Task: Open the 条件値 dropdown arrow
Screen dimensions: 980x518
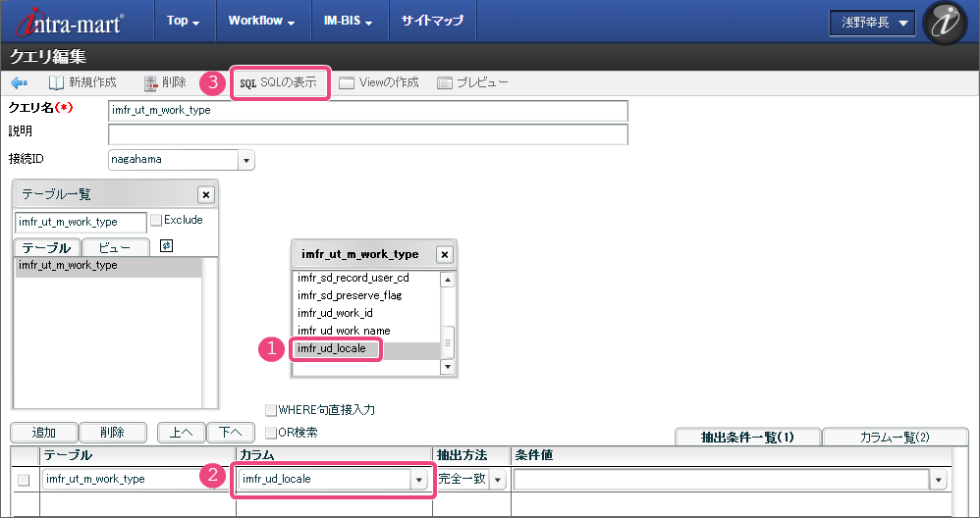Action: [x=938, y=480]
